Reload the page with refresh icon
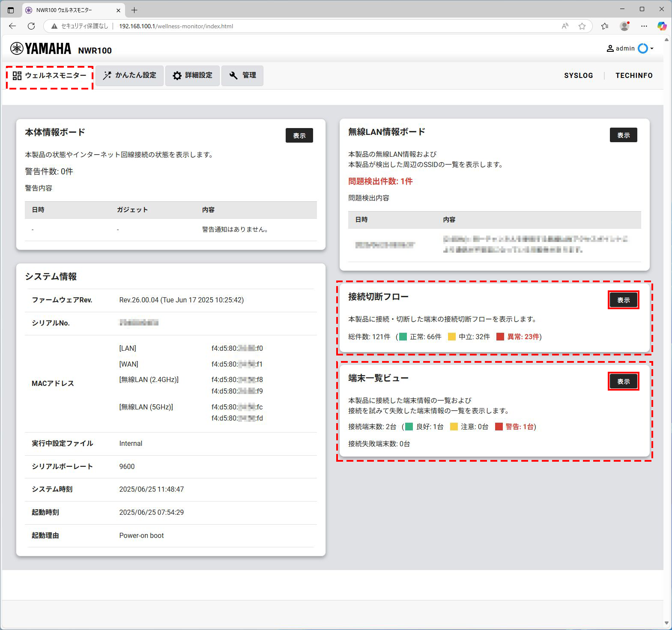672x630 pixels. 31,26
